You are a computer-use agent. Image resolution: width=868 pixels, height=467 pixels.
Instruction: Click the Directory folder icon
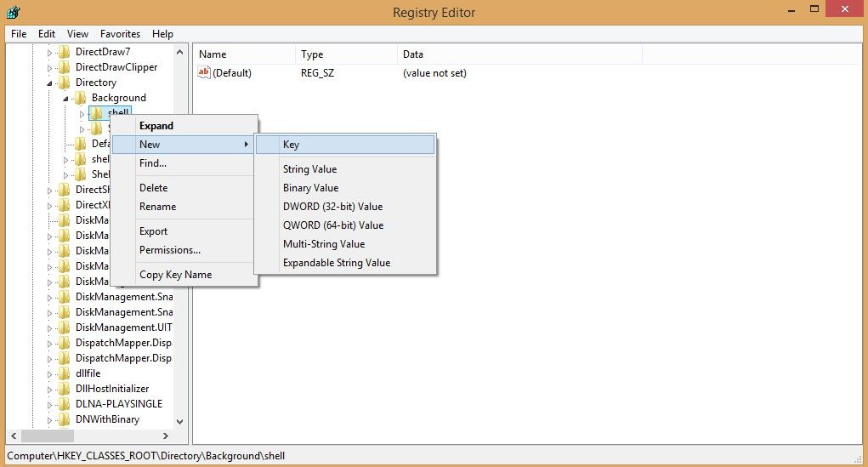point(65,83)
